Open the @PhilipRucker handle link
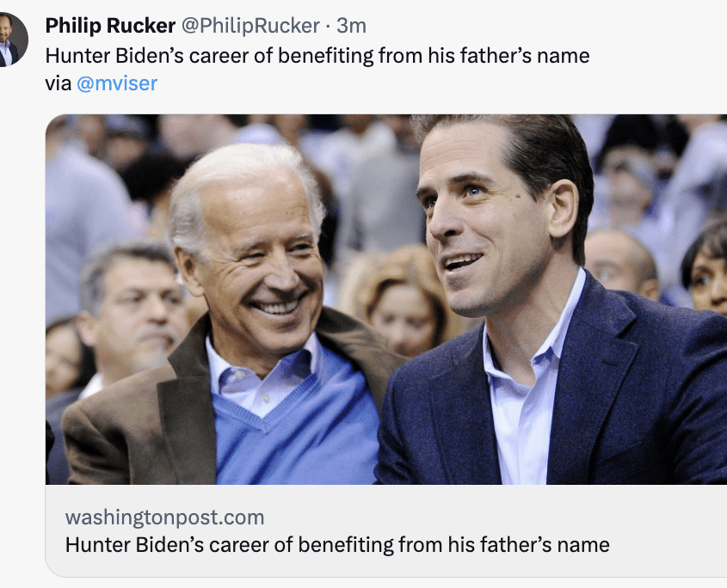Screen dimensions: 727x588 [250, 26]
